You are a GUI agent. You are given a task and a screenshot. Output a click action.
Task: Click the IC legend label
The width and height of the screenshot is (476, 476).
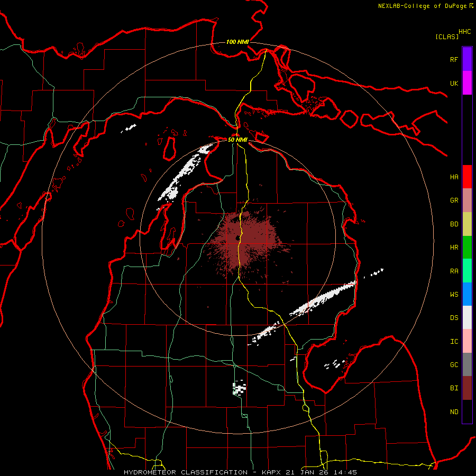454,341
